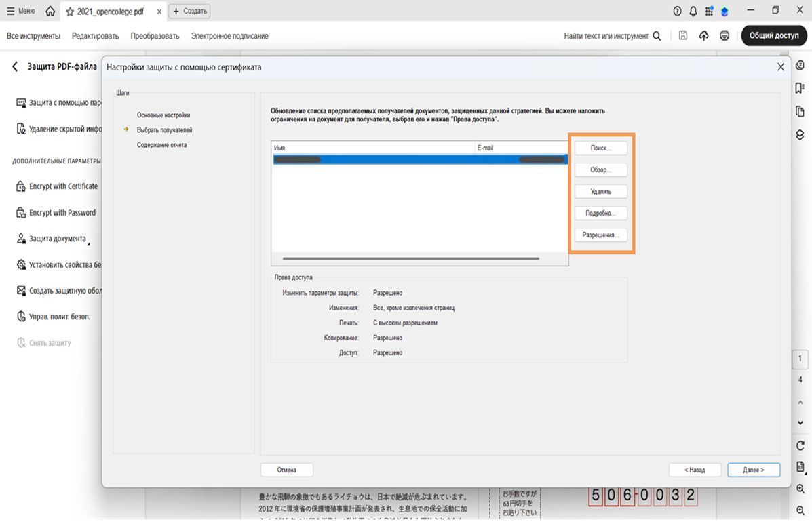Click the Обзор... button
The height and width of the screenshot is (524, 812).
pyautogui.click(x=601, y=169)
